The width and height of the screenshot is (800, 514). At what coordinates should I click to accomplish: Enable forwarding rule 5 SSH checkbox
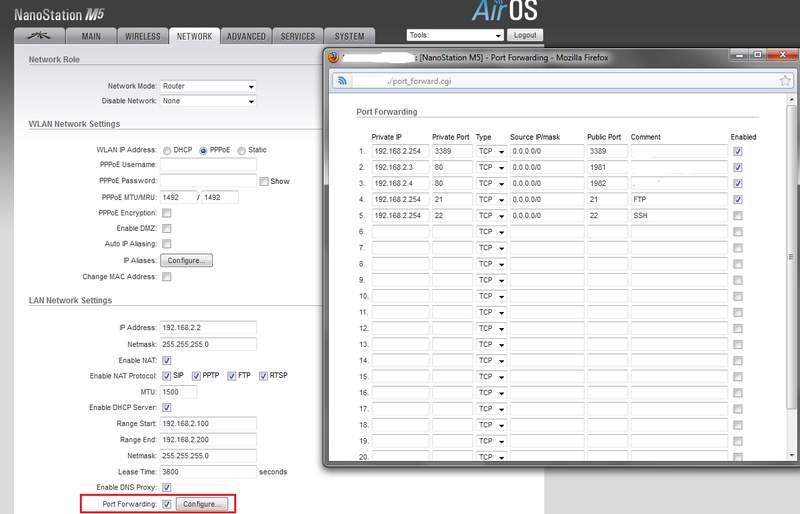738,216
